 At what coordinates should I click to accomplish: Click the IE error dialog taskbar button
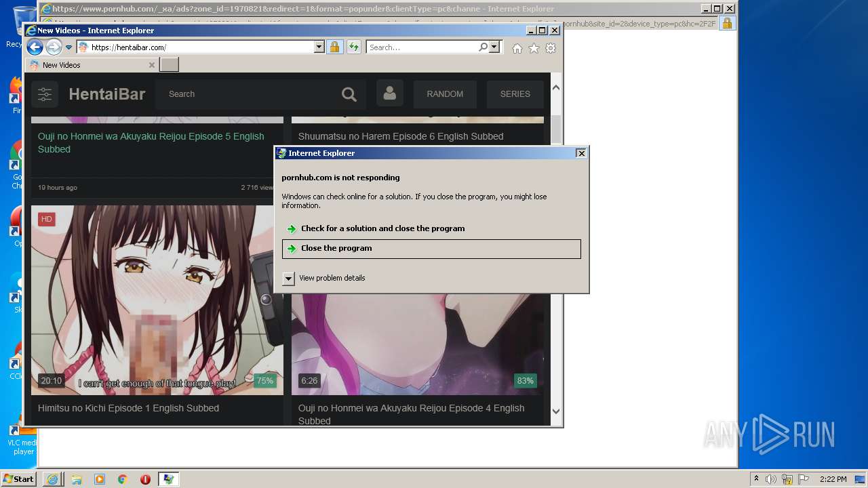click(168, 479)
